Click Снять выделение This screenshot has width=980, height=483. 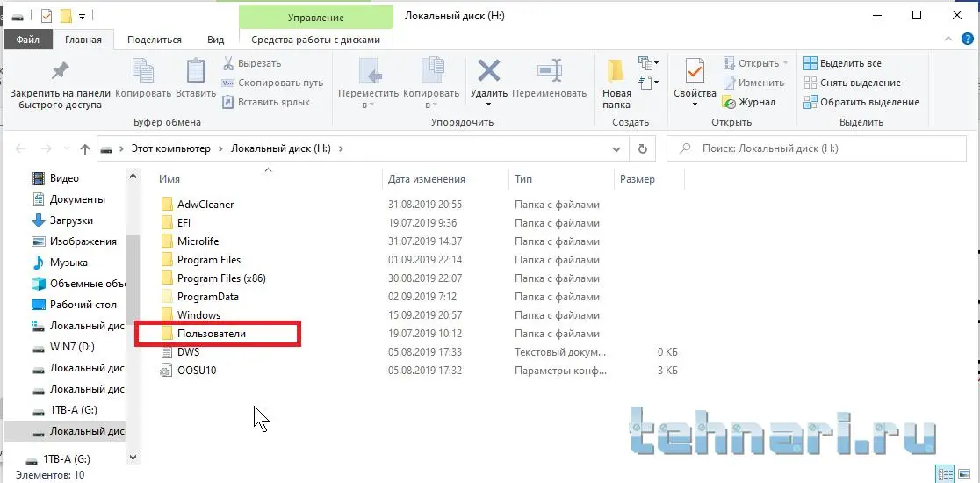click(x=853, y=83)
